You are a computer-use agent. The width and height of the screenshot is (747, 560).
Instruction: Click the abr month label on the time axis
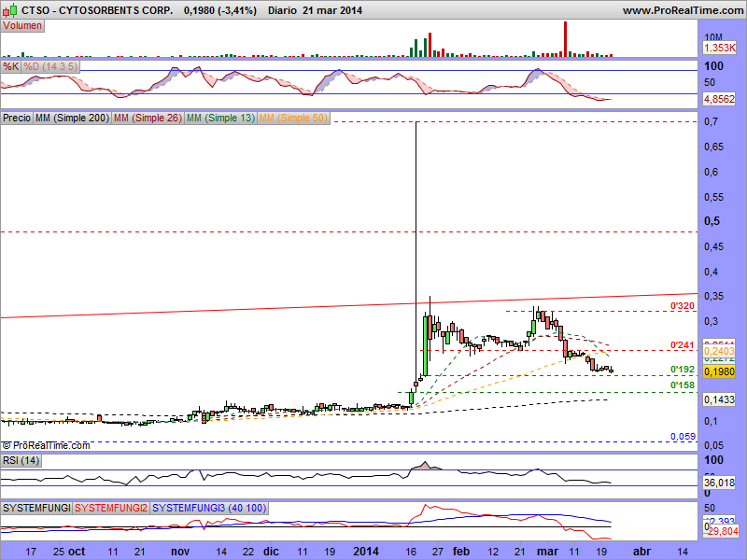pyautogui.click(x=641, y=552)
